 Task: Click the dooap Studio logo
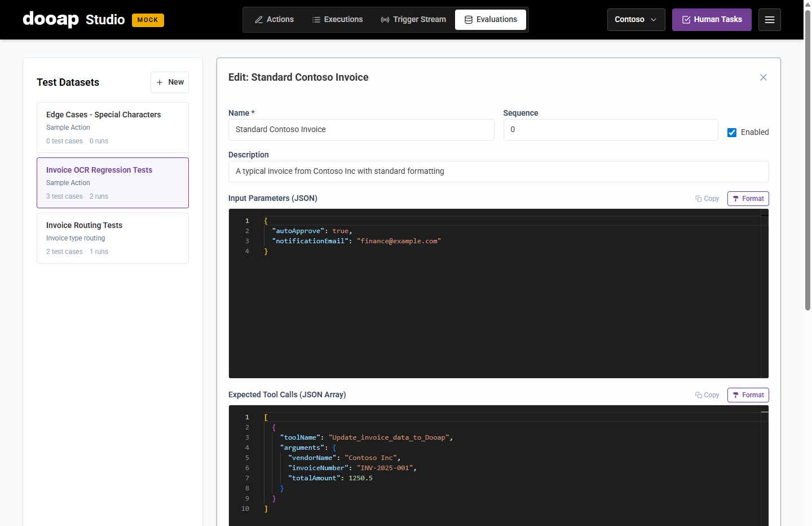point(73,19)
